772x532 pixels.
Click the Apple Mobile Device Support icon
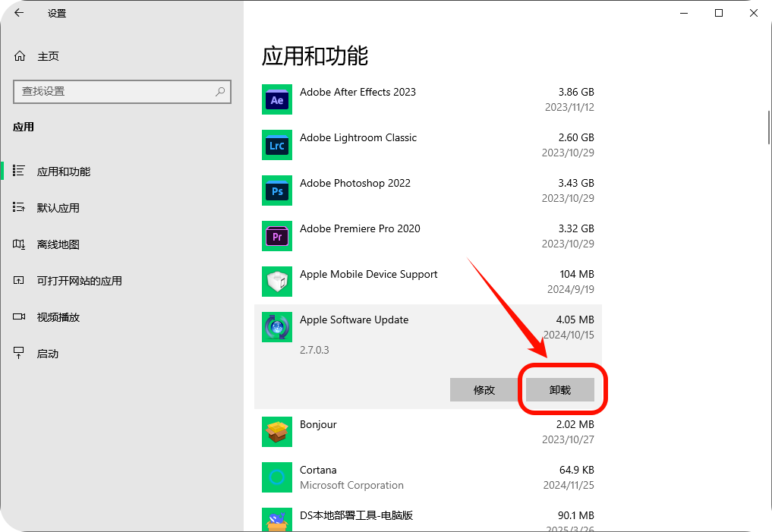[277, 282]
